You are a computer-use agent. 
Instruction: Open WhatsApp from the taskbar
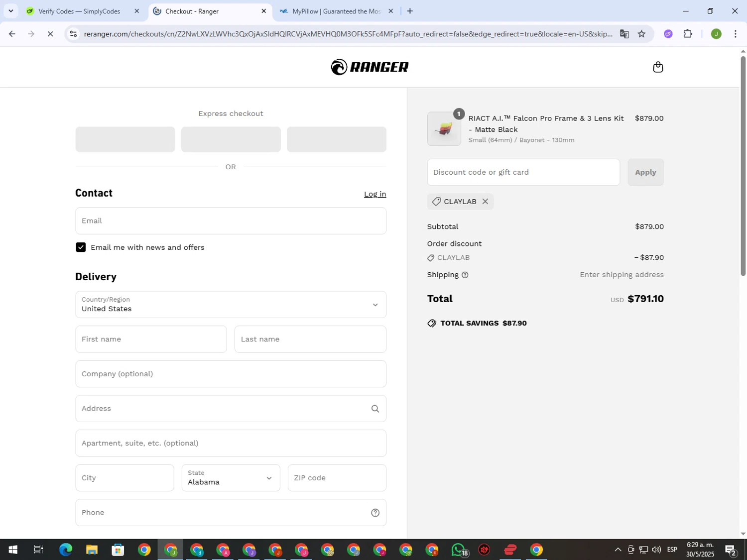tap(459, 550)
